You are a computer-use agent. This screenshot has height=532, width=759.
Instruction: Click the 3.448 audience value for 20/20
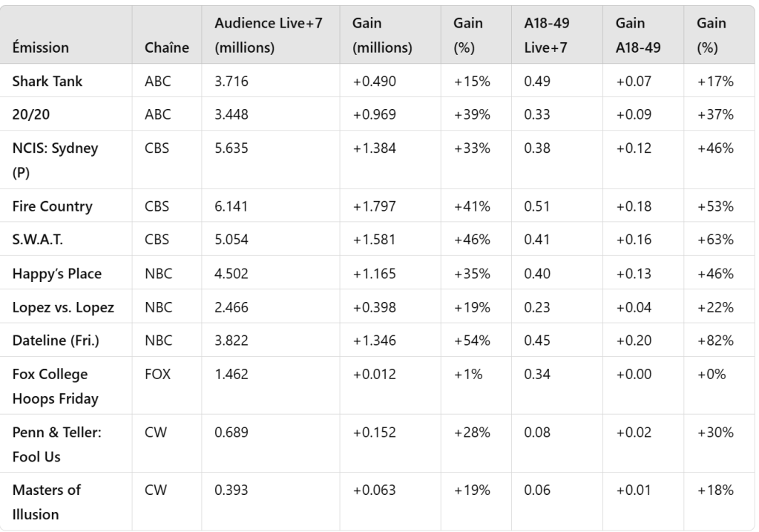coord(231,114)
